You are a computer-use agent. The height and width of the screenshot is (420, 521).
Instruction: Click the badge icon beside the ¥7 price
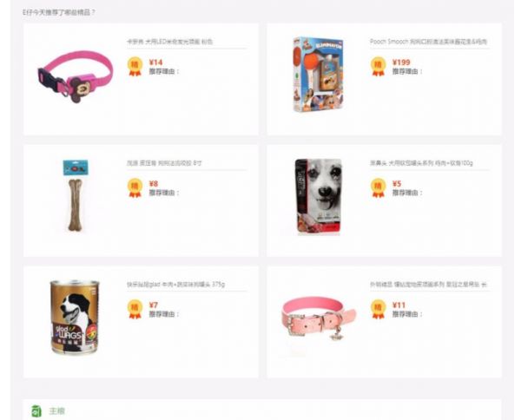tap(135, 310)
